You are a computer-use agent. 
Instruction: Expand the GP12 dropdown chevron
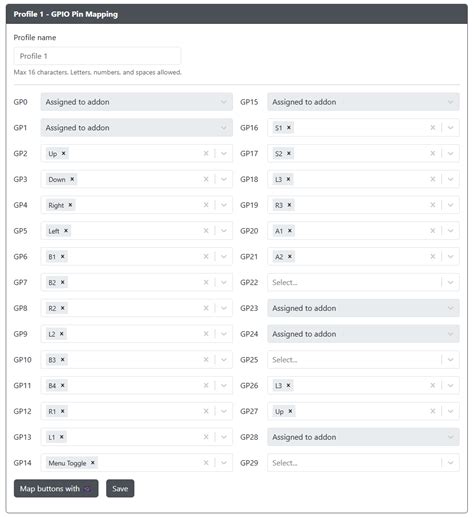point(224,411)
